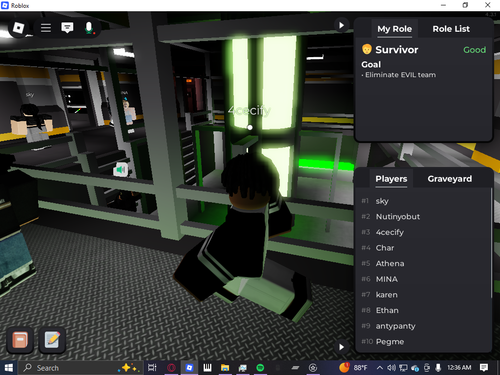Open the notification center icon
Viewport: 500px width, 375px height.
pos(484,368)
